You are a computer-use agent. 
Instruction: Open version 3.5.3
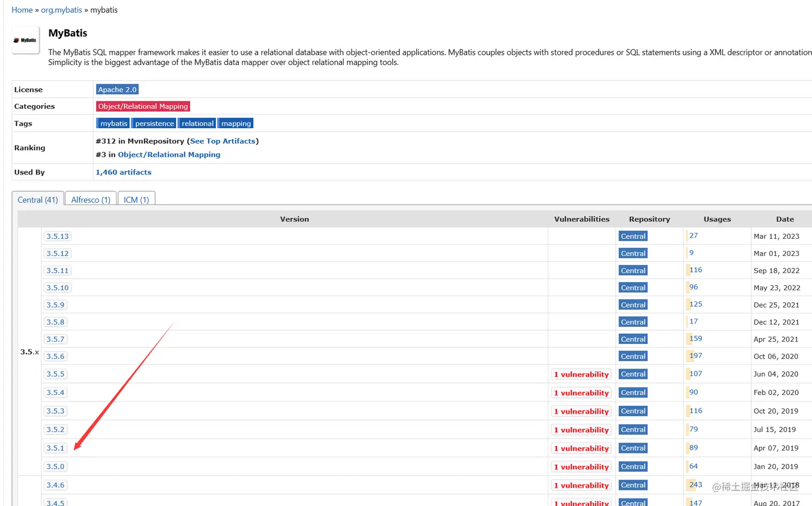click(55, 411)
